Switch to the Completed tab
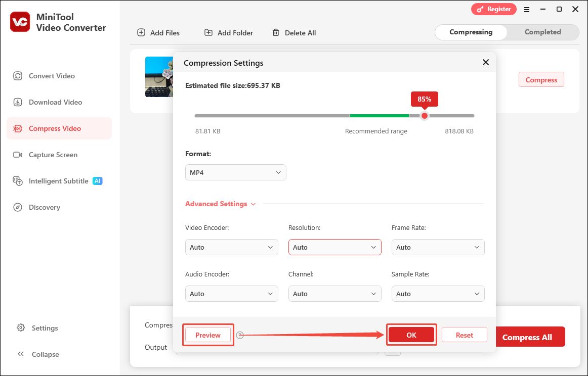Image resolution: width=588 pixels, height=376 pixels. click(x=542, y=32)
